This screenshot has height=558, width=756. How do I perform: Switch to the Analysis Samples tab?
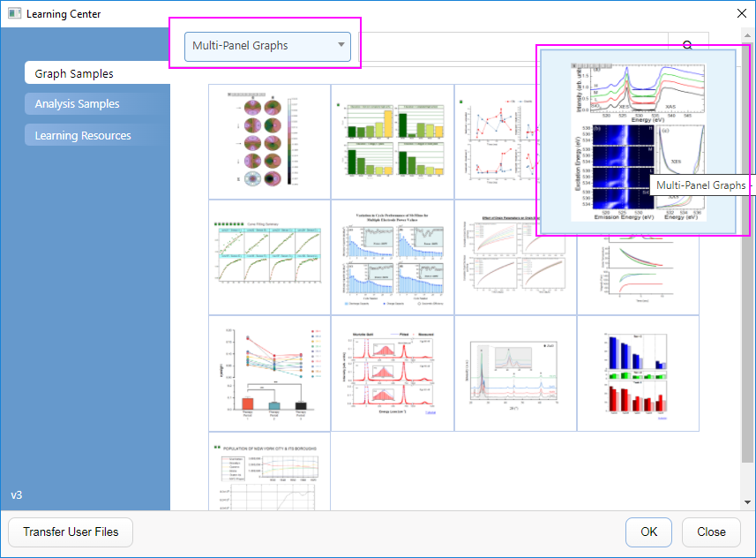click(x=97, y=104)
